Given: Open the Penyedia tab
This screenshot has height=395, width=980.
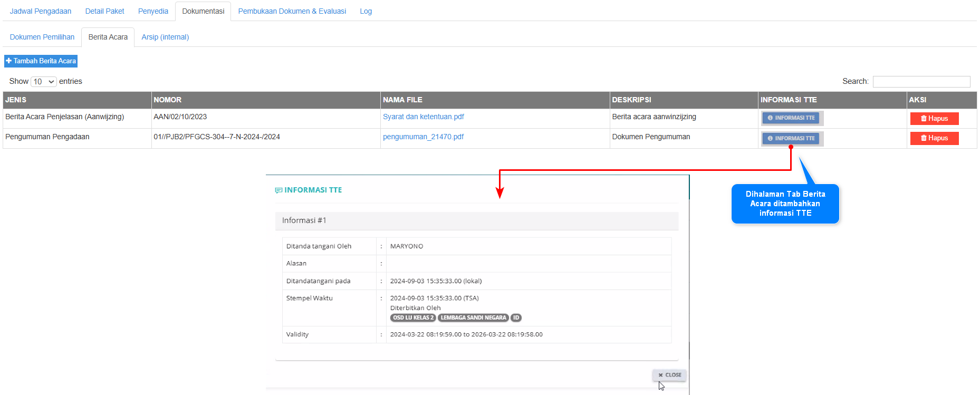Looking at the screenshot, I should point(153,11).
